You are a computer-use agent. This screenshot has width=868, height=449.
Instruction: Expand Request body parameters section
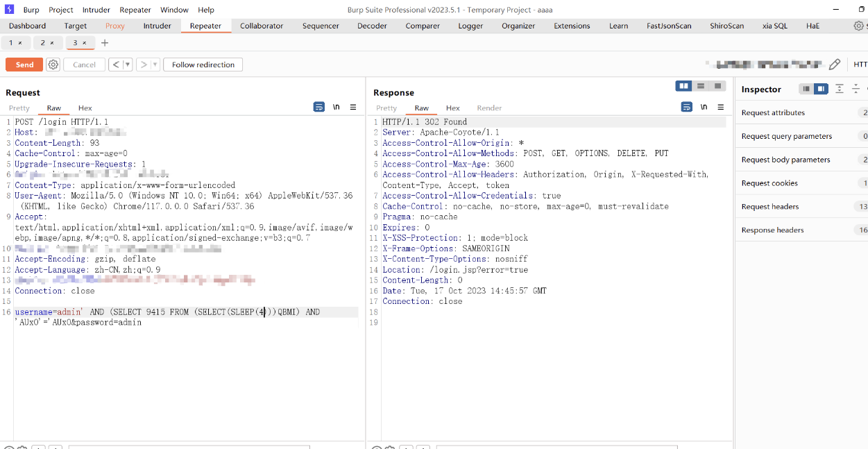click(801, 160)
